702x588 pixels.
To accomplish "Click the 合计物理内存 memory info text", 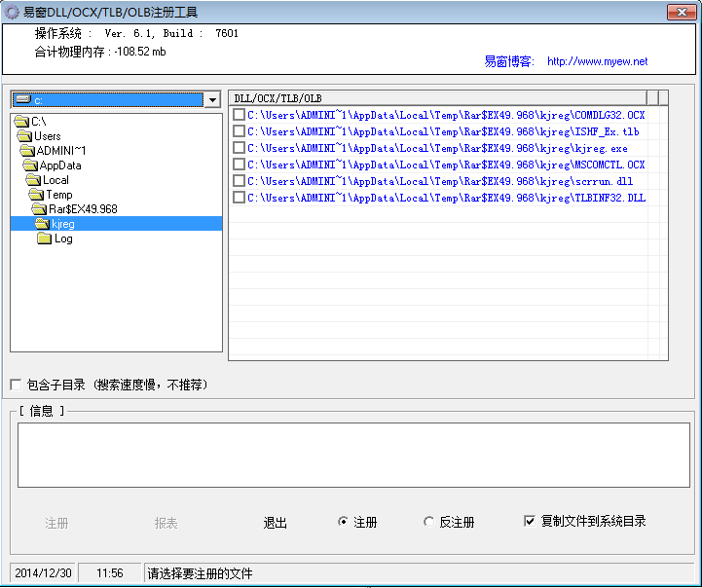I will click(100, 52).
